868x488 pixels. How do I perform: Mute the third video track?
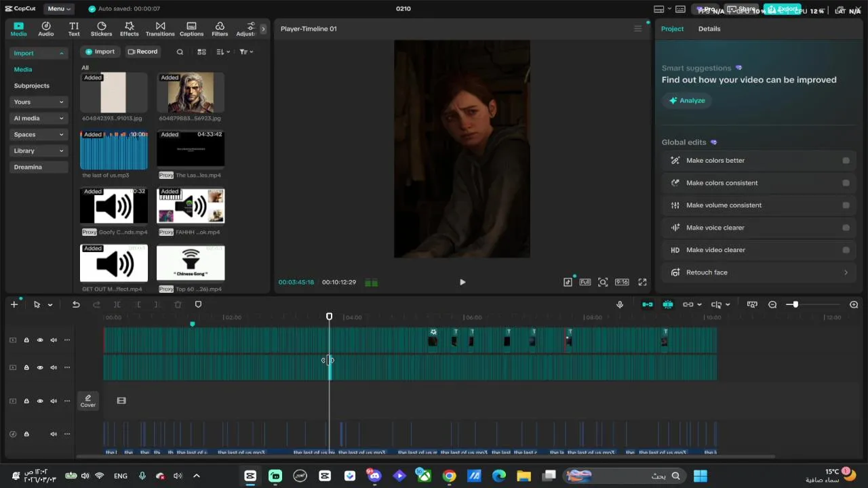pos(54,401)
